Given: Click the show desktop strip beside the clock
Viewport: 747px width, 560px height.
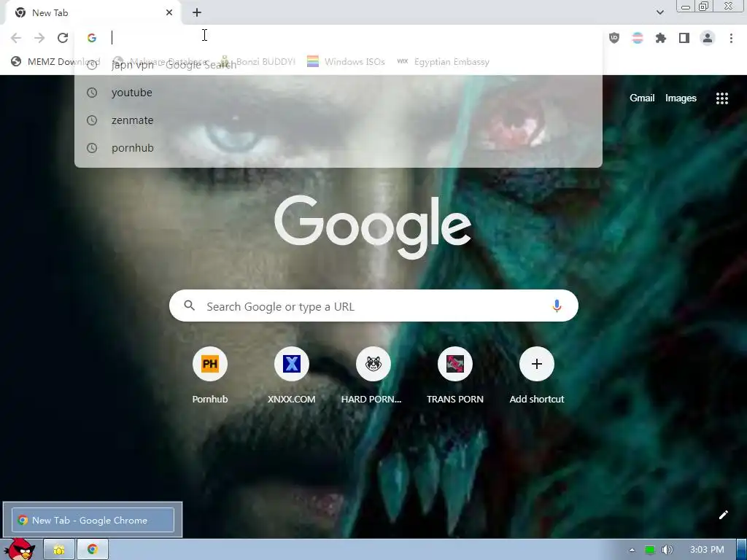Looking at the screenshot, I should point(741,550).
